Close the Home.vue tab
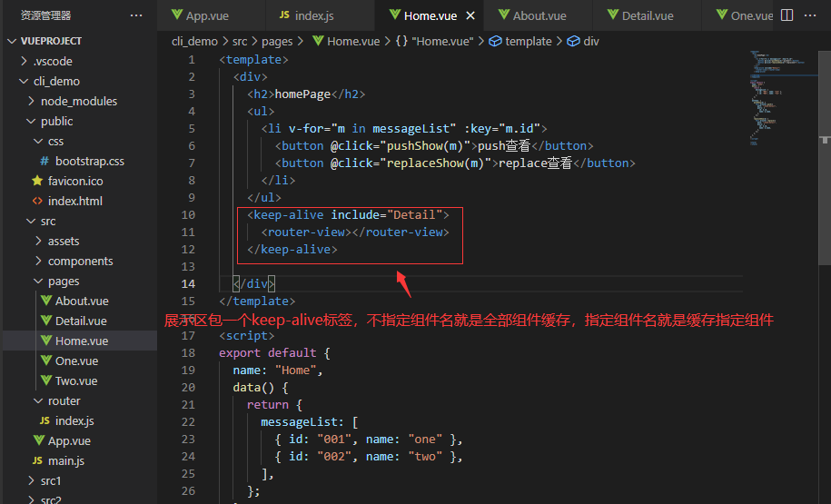The image size is (831, 504). (470, 16)
